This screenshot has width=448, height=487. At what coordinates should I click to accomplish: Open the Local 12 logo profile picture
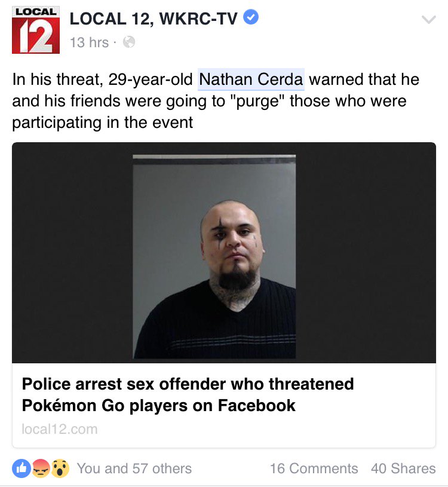(x=36, y=30)
